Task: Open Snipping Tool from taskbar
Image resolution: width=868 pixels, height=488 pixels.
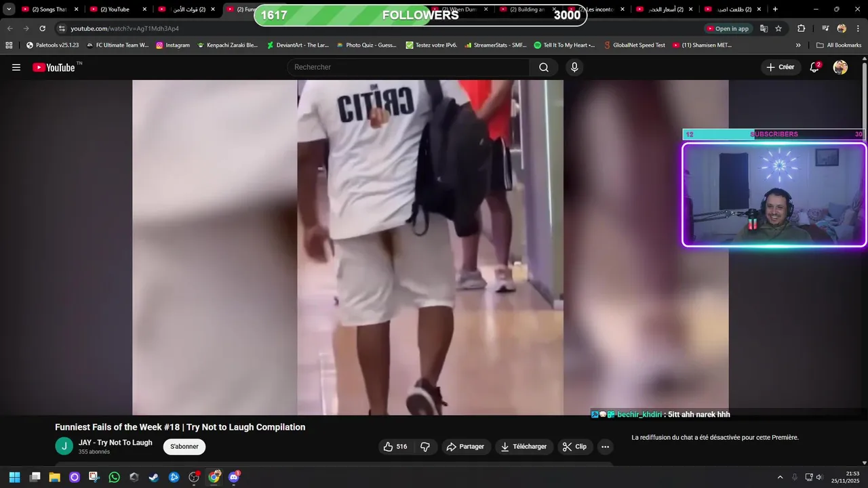Action: 94,477
